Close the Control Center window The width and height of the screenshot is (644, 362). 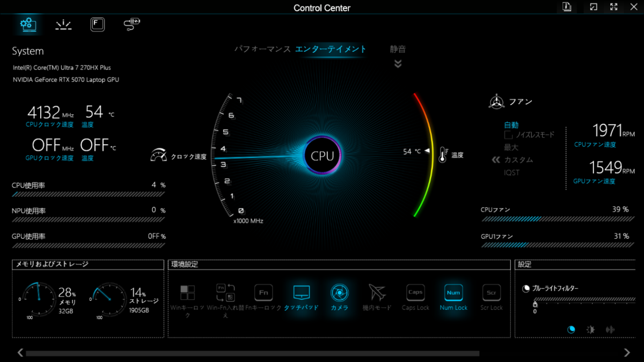634,7
